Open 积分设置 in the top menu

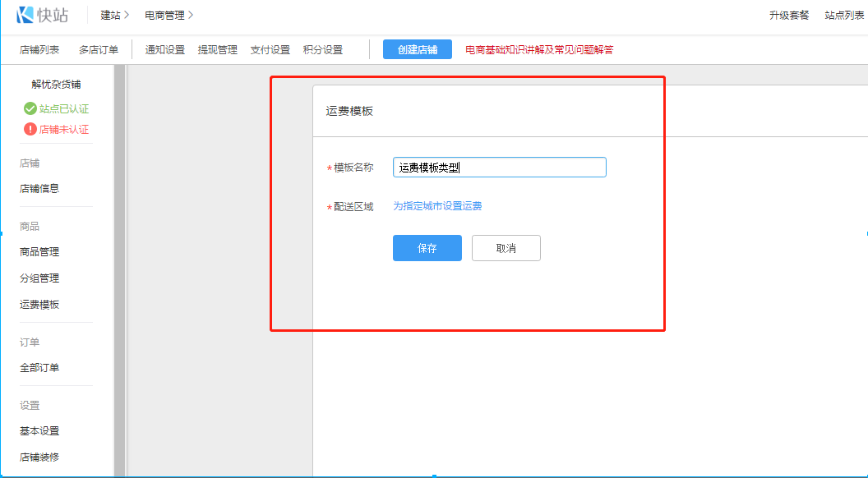coord(323,49)
